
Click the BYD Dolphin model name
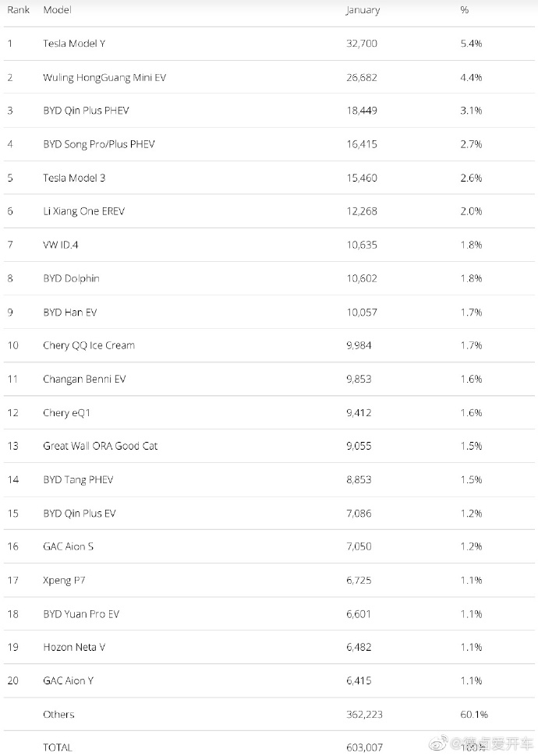tap(71, 278)
